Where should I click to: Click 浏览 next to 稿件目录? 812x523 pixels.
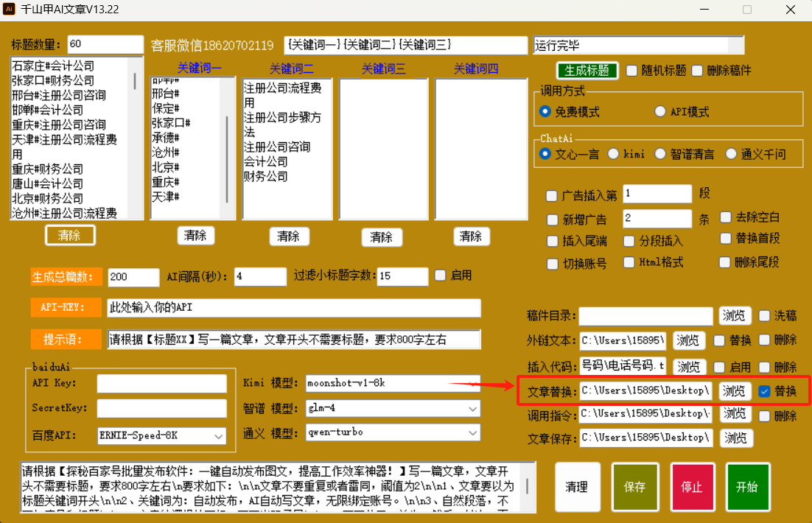(735, 315)
